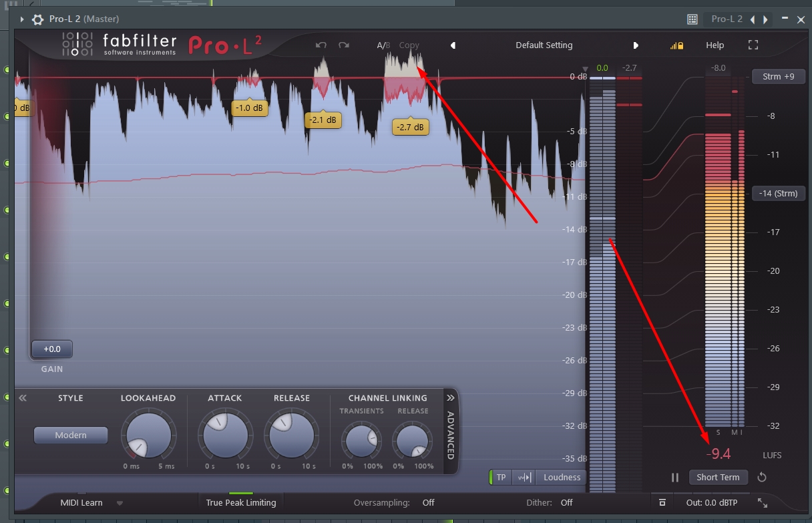The height and width of the screenshot is (523, 812).
Task: Select the Strm +9 loudness scale
Action: point(779,76)
